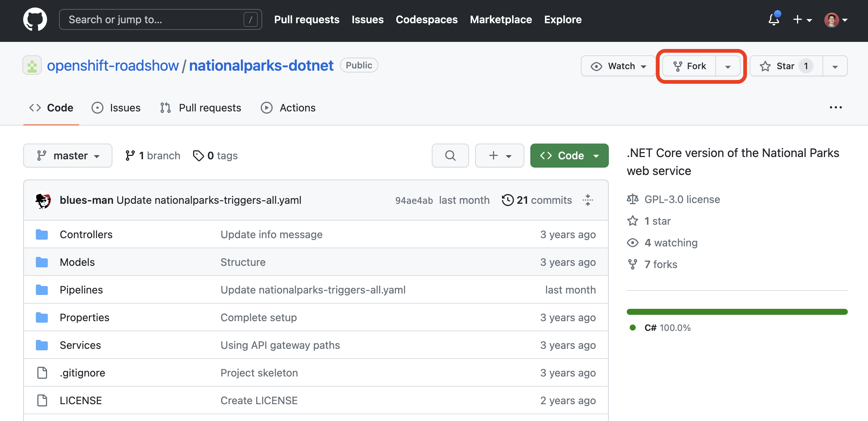Click the .gitignore file icon
Screen dimensions: 868x421
click(42, 373)
